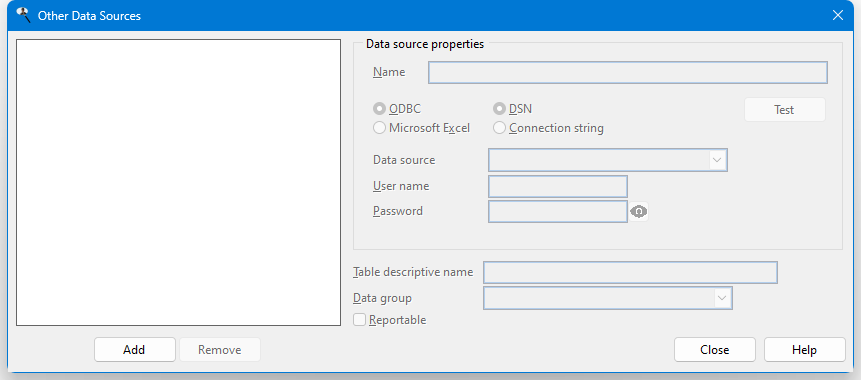The image size is (861, 380).
Task: Select the ODBC radio button
Action: coord(379,109)
